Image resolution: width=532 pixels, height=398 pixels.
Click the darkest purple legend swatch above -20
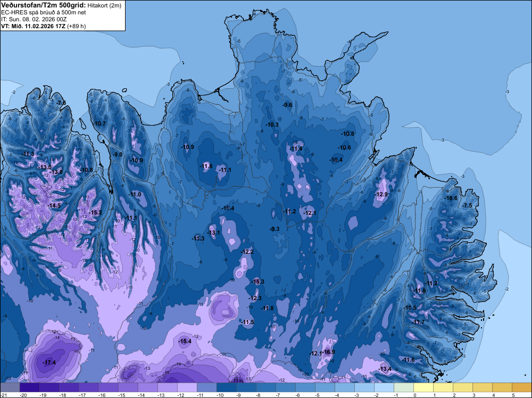(29, 388)
